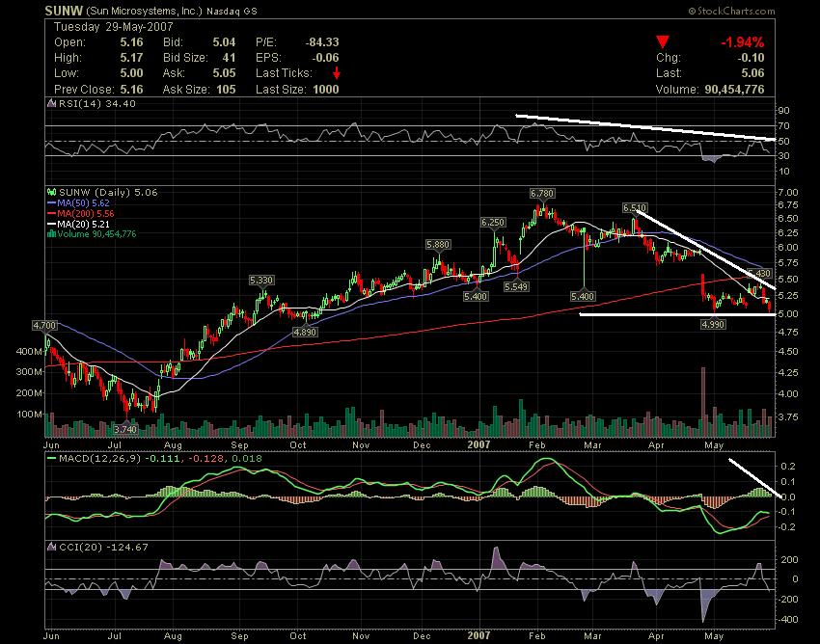Click the 5.880 price high marker
This screenshot has height=644, width=820.
click(438, 245)
